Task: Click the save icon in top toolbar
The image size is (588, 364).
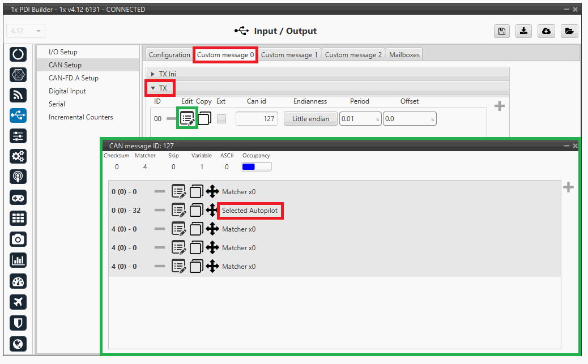Action: click(501, 31)
